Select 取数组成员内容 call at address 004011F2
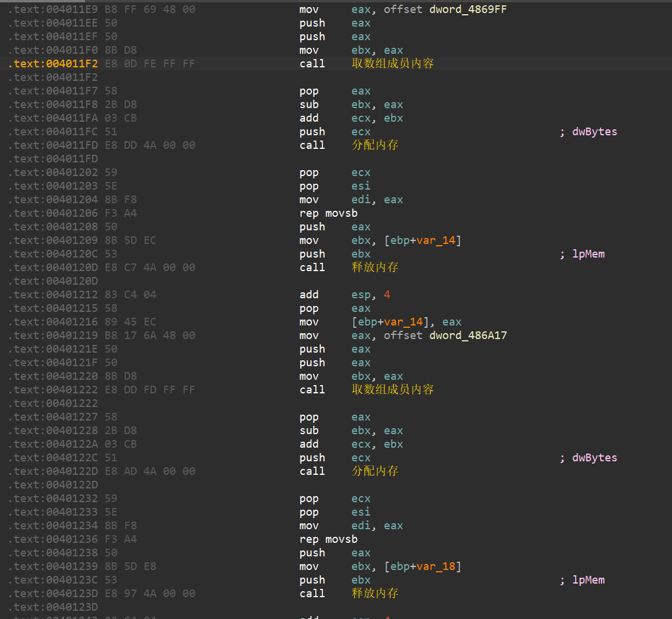The width and height of the screenshot is (672, 619). pyautogui.click(x=392, y=63)
